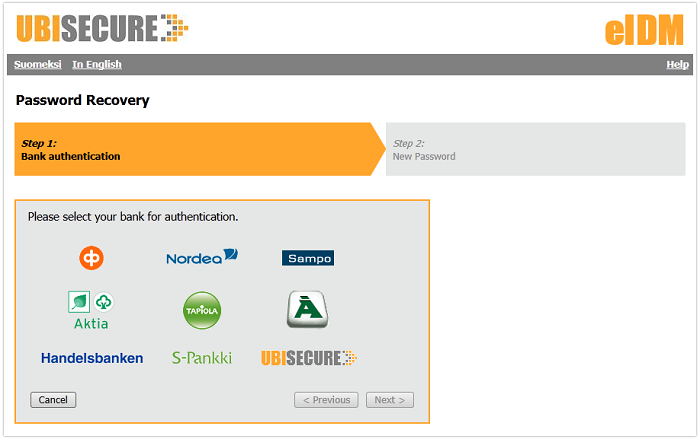Click the eIDM logo in header
Image resolution: width=700 pixels, height=439 pixels.
[644, 30]
